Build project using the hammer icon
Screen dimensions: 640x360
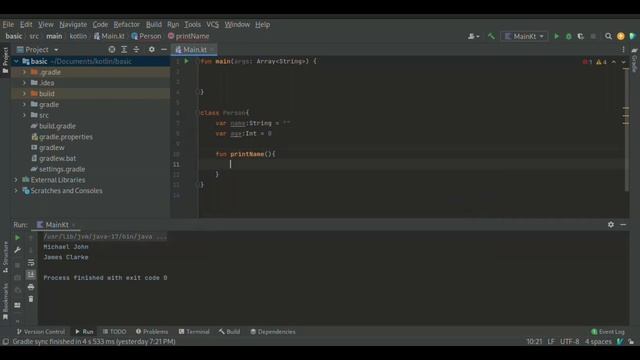click(x=491, y=36)
